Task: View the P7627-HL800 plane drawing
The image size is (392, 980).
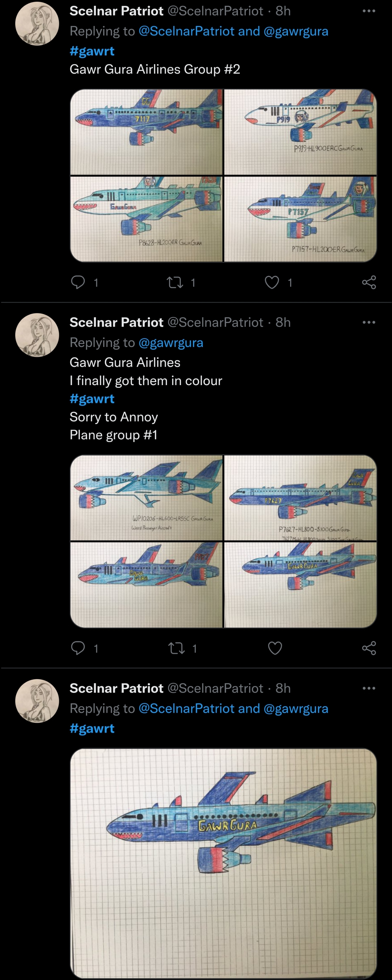Action: click(x=300, y=498)
